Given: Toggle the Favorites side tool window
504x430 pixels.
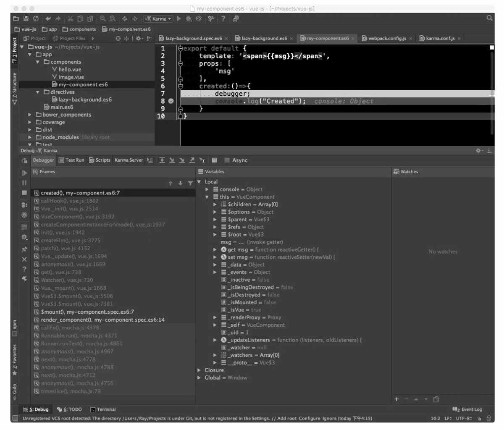Looking at the screenshot, I should [x=15, y=360].
